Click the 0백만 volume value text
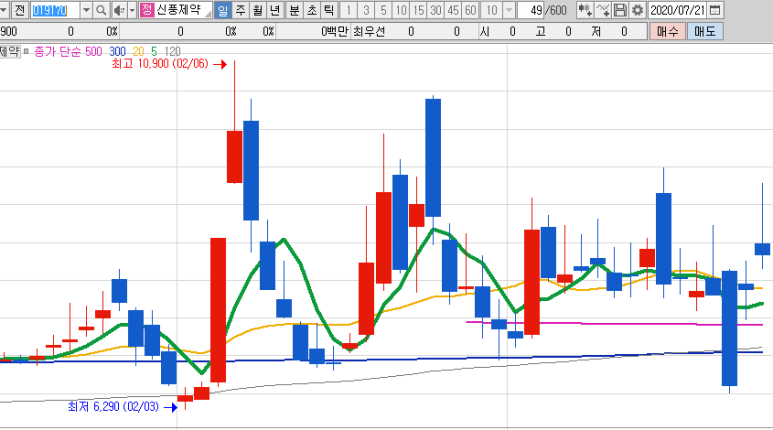 pos(335,32)
